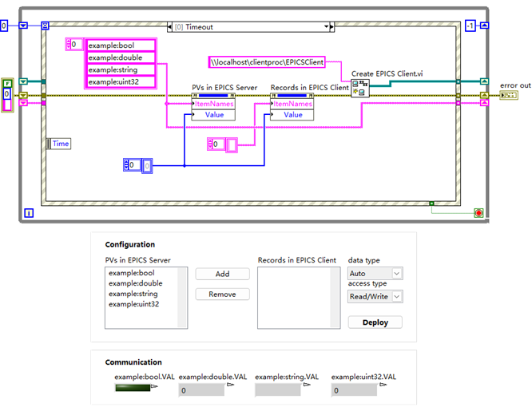Select the event Time data node

58,144
